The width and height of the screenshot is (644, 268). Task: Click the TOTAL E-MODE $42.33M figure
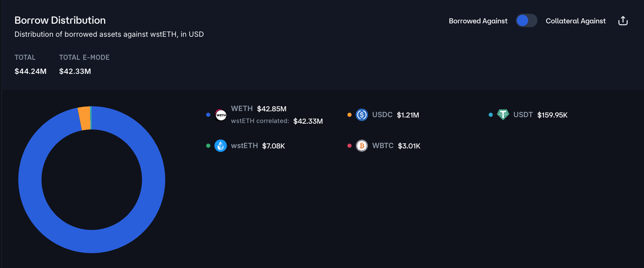(x=75, y=71)
